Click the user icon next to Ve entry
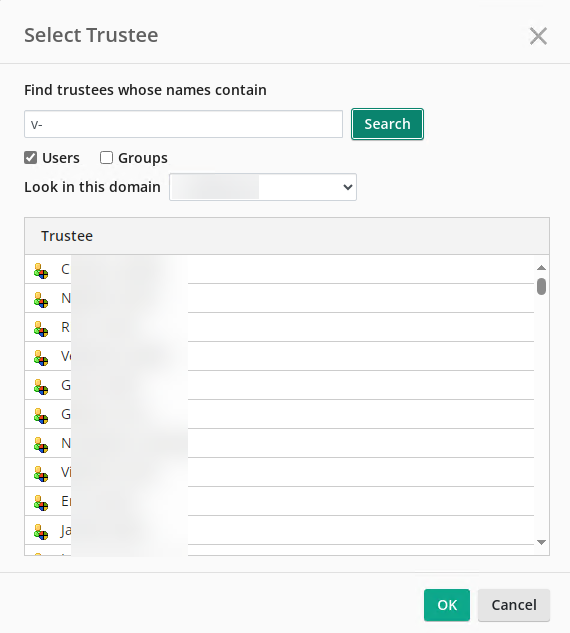Image resolution: width=570 pixels, height=633 pixels. [x=41, y=358]
